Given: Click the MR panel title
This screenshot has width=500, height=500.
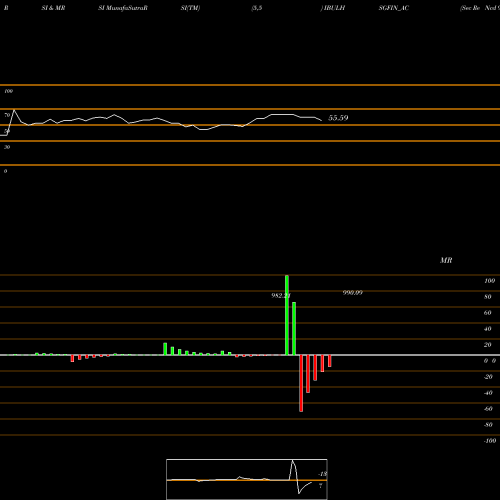Looking at the screenshot, I should 446,260.
